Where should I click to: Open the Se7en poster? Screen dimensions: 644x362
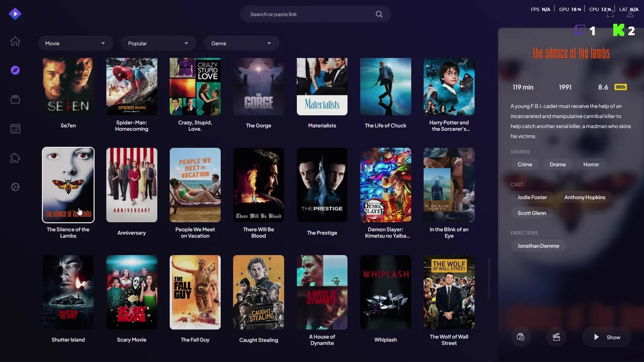click(x=68, y=86)
